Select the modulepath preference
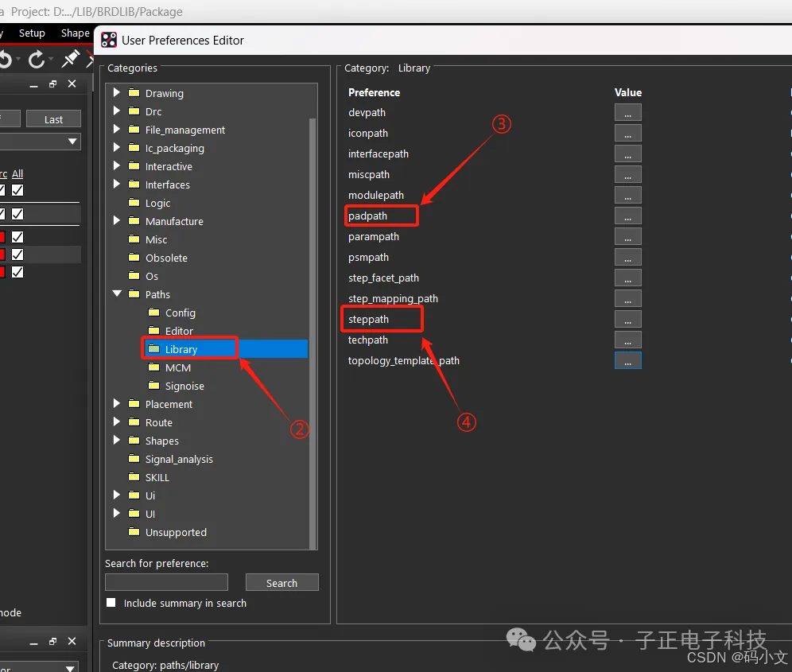The image size is (792, 672). (x=376, y=195)
